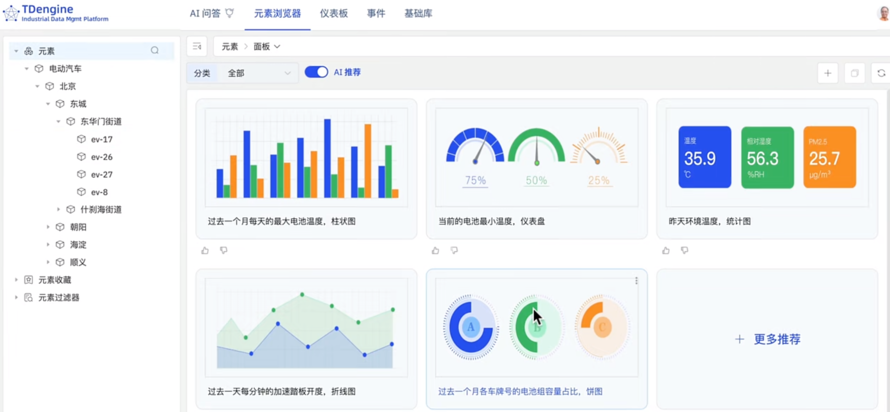Open the AI 问答 tab
Image resolution: width=890 pixels, height=412 pixels.
(211, 14)
